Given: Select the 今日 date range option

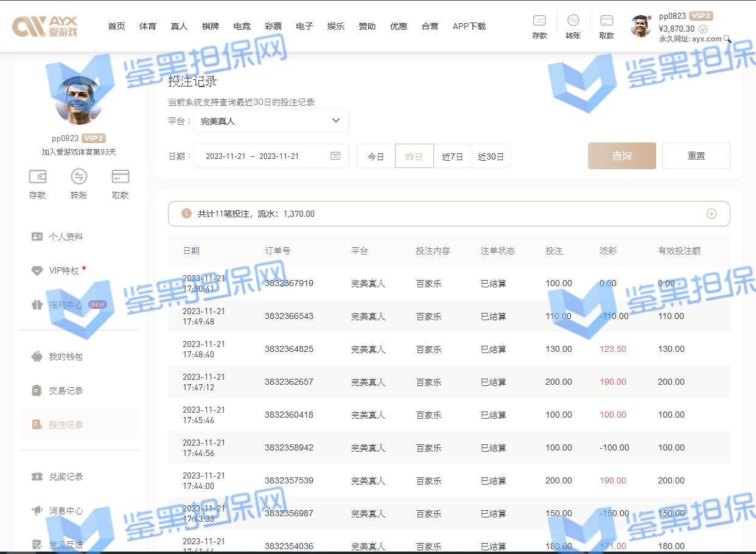Looking at the screenshot, I should [376, 156].
